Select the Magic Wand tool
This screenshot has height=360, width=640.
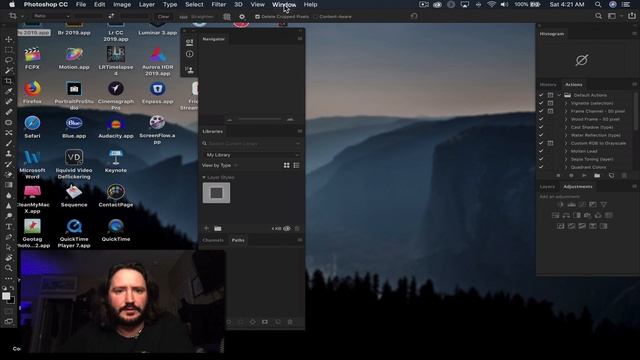point(9,71)
